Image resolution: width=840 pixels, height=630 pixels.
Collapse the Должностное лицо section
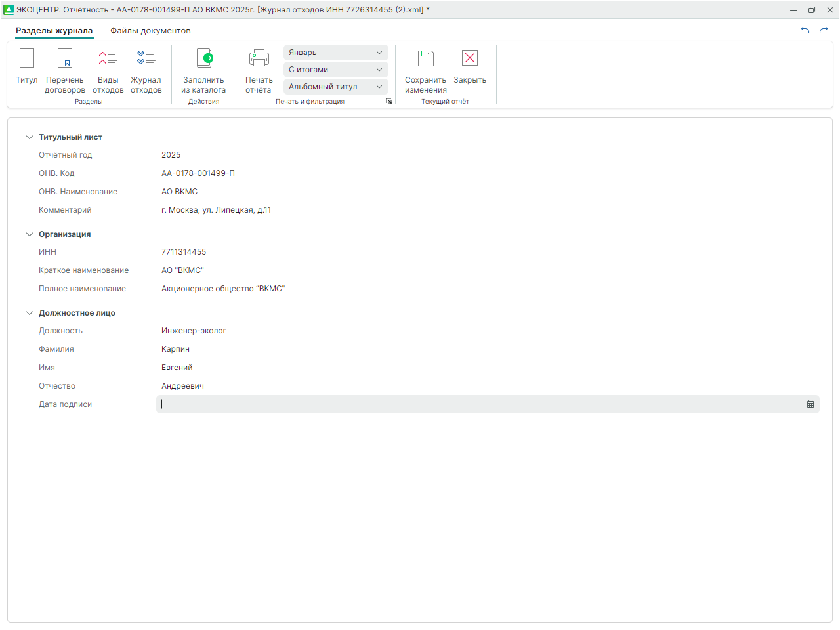(30, 313)
